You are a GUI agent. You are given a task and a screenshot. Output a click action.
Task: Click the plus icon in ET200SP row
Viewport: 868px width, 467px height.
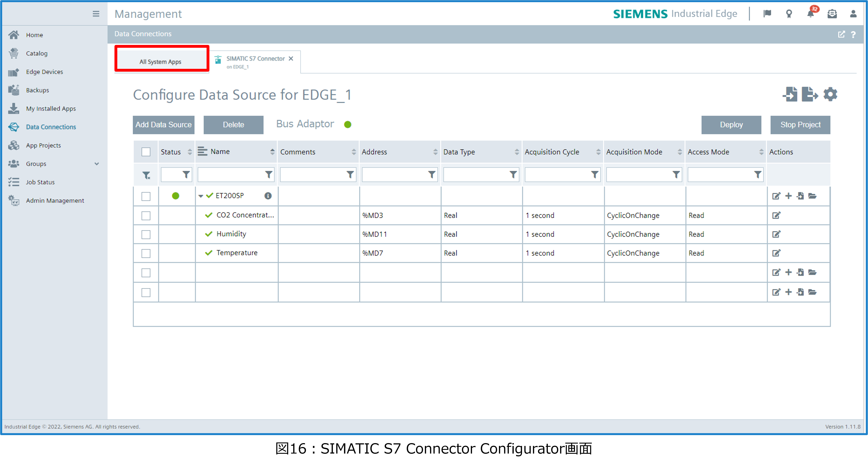(788, 196)
